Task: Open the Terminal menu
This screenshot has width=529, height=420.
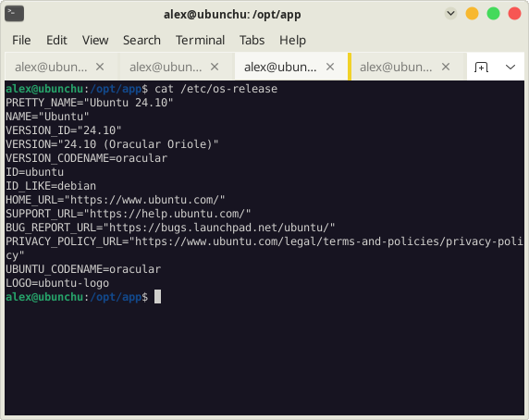Action: [x=200, y=40]
